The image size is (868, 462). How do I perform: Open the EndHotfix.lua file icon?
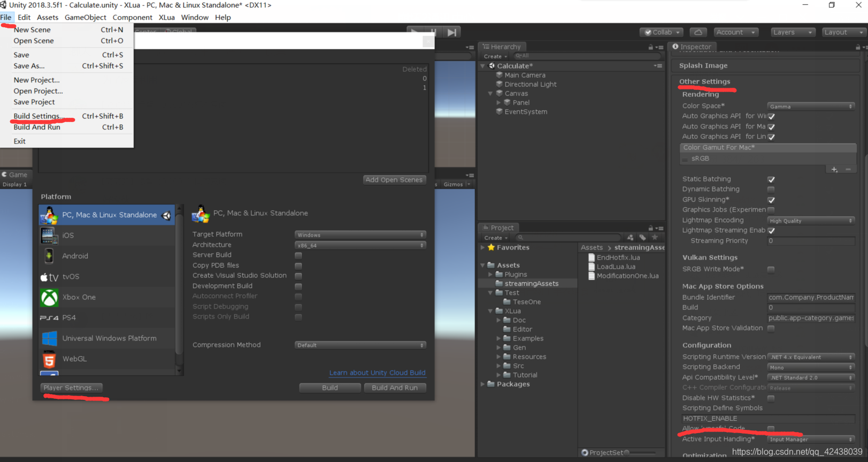[x=592, y=257]
